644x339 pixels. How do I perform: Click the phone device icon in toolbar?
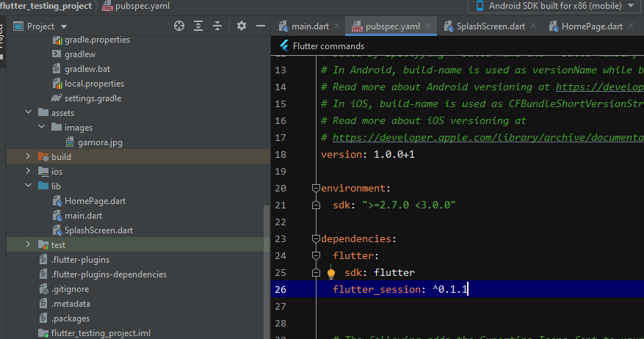(x=480, y=6)
